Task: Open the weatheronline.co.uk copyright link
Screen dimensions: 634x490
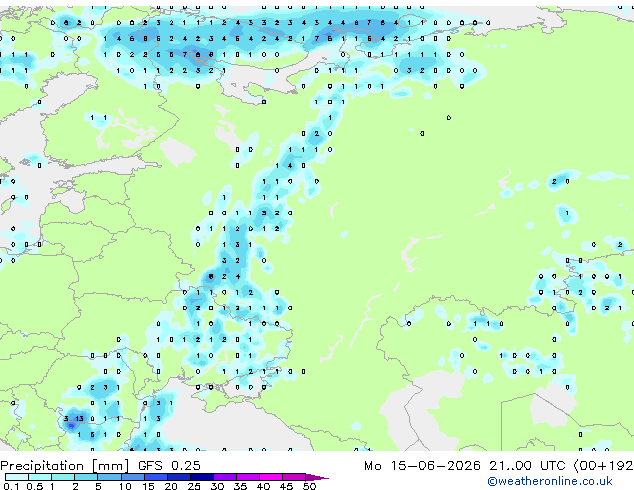Action: click(549, 481)
